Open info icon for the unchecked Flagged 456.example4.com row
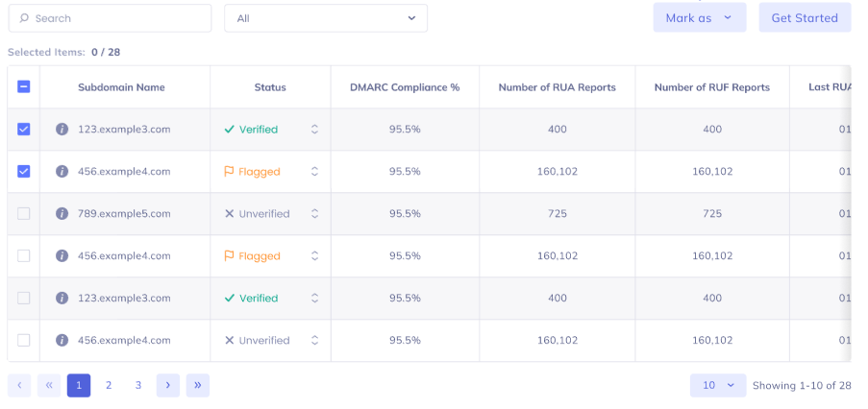The width and height of the screenshot is (868, 409). click(62, 256)
